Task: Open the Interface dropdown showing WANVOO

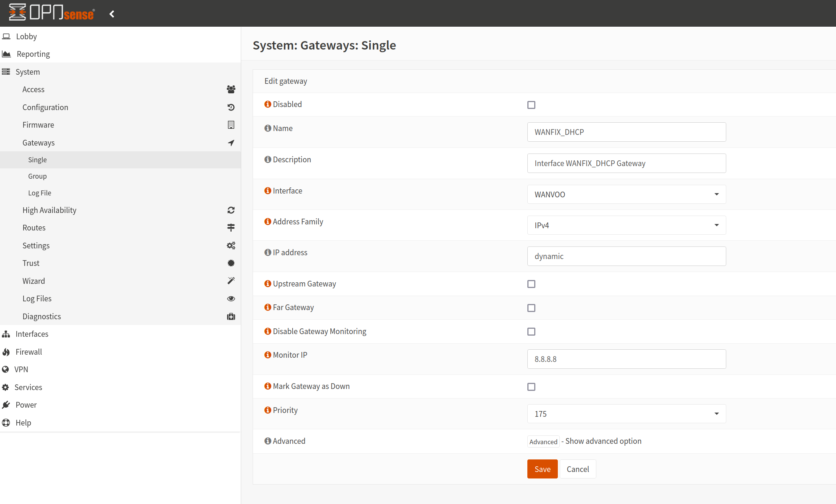Action: click(x=626, y=194)
